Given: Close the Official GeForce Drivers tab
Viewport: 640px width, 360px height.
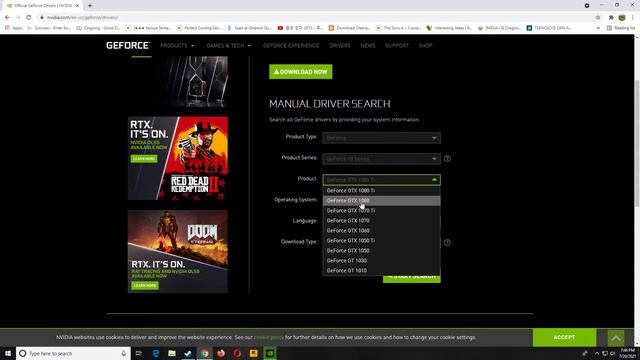Looking at the screenshot, I should [x=77, y=6].
